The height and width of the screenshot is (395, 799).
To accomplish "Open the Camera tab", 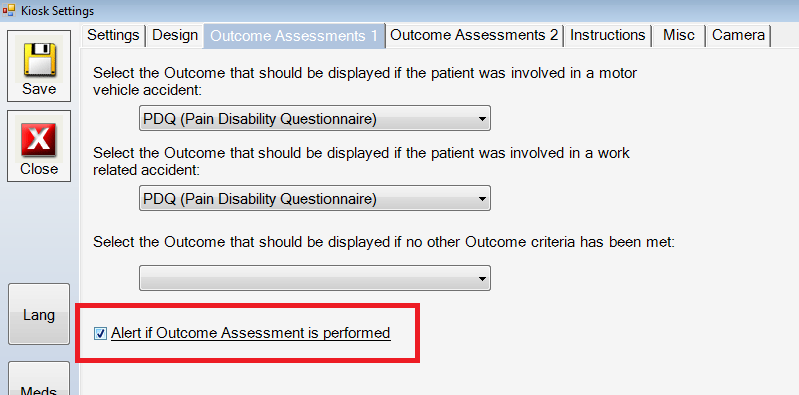I will tap(738, 35).
